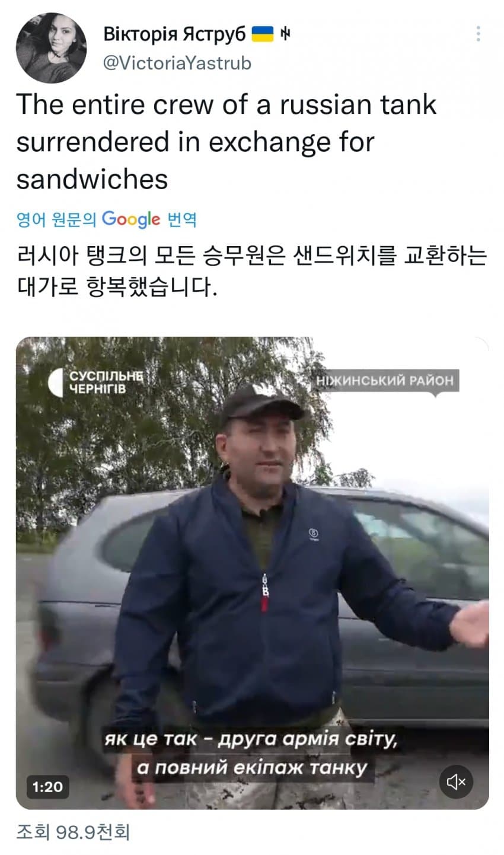Tap the Ukrainian flag emoji beside name
This screenshot has width=504, height=855.
pyautogui.click(x=263, y=34)
